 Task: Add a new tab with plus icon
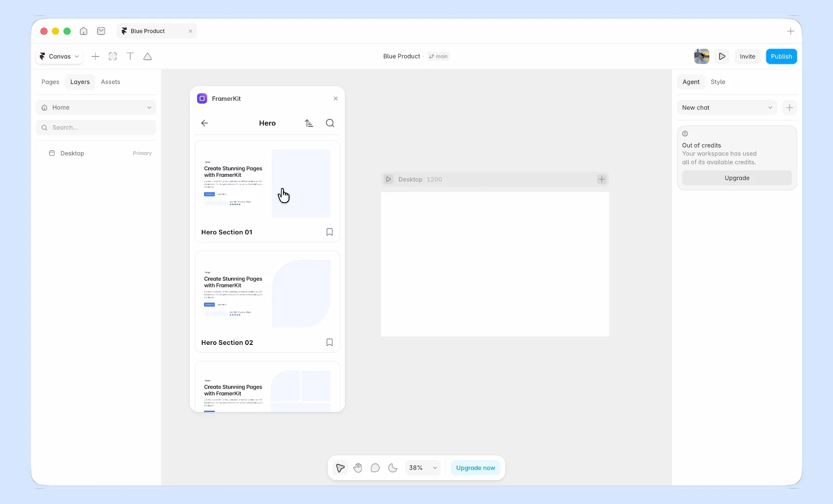(x=791, y=31)
